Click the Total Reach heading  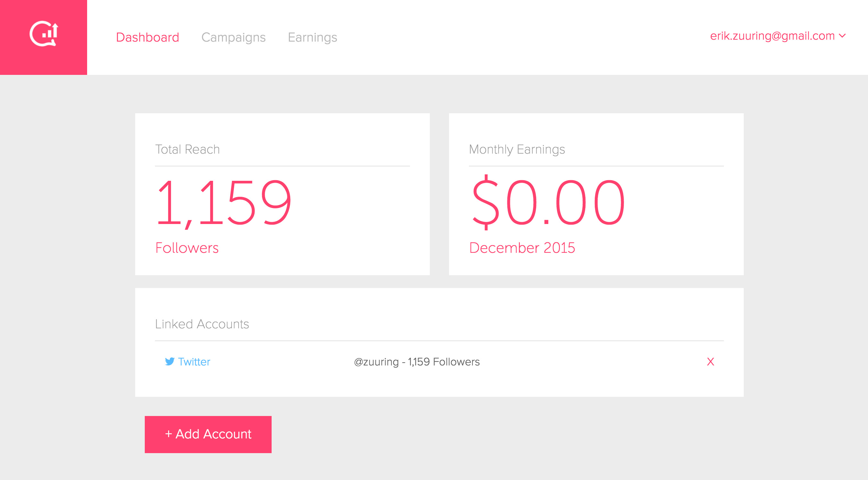[x=187, y=149]
